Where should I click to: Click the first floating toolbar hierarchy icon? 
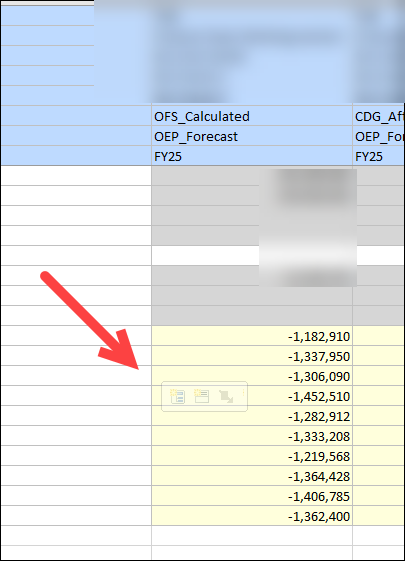tap(178, 396)
